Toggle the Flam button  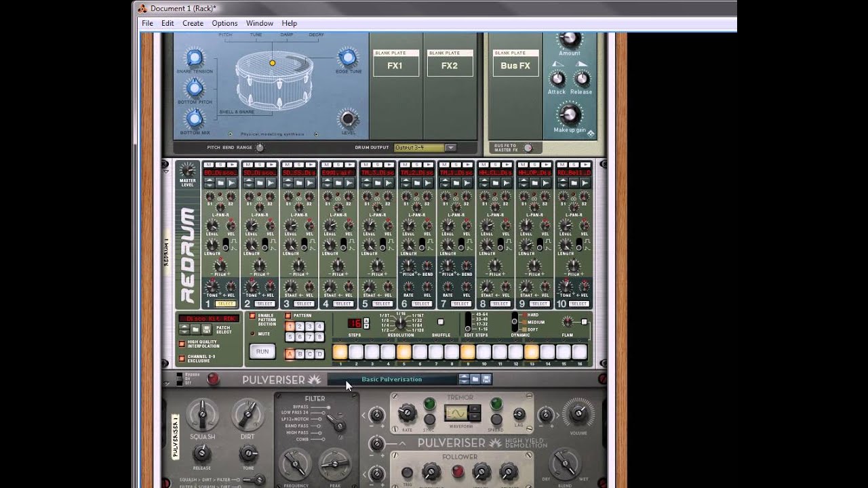[584, 322]
